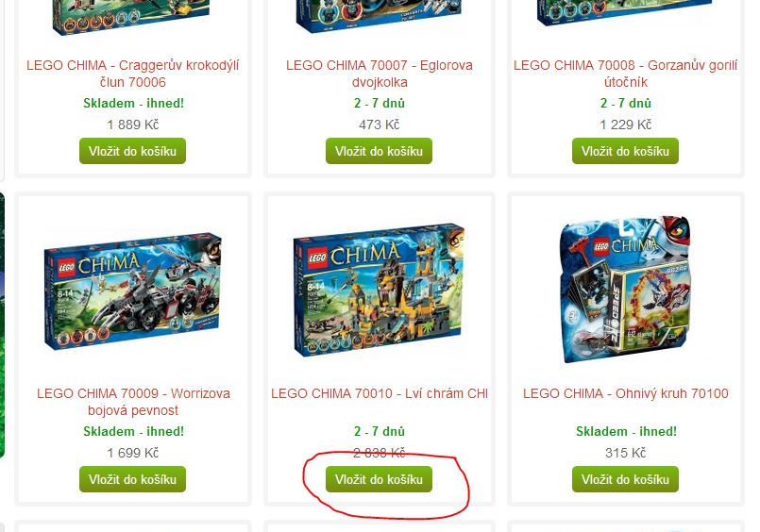Open LEGO CHIMA 70008 Gorzanův gorilí útočník link
Screen dimensions: 760x532
coord(625,74)
